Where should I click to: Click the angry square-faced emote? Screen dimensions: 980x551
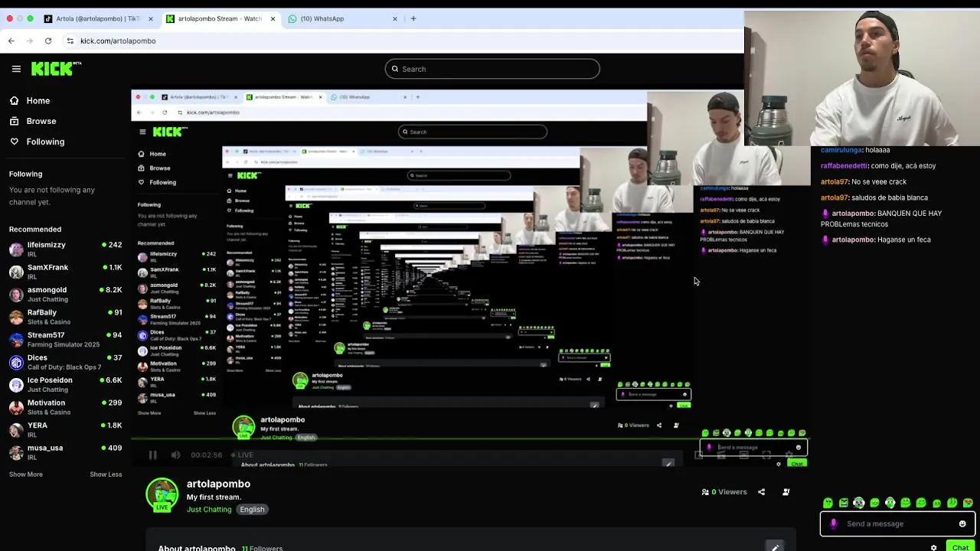point(844,503)
